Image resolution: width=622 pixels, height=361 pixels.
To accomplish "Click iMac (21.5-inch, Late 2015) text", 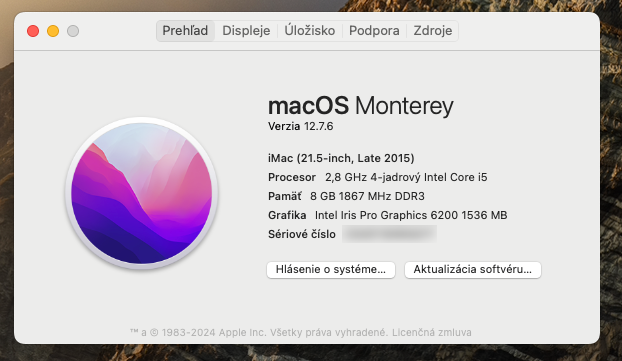I will point(341,158).
